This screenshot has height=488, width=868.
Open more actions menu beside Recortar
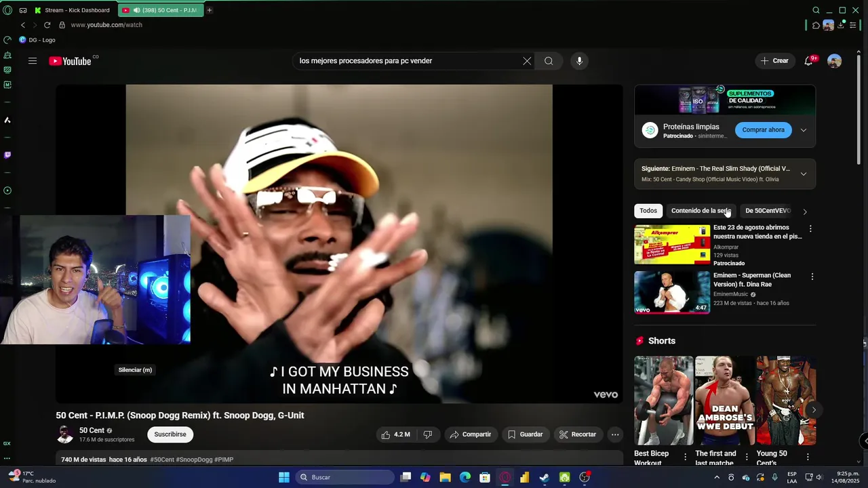tap(615, 434)
